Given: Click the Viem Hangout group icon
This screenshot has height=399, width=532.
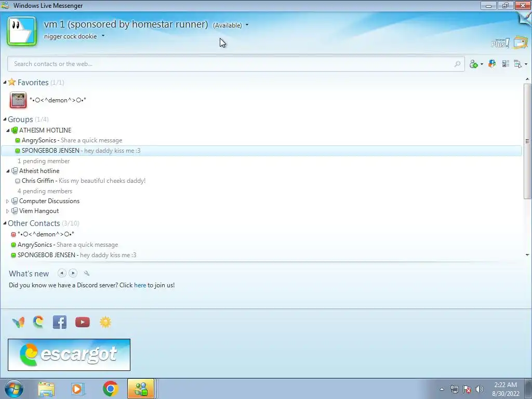Looking at the screenshot, I should click(14, 211).
